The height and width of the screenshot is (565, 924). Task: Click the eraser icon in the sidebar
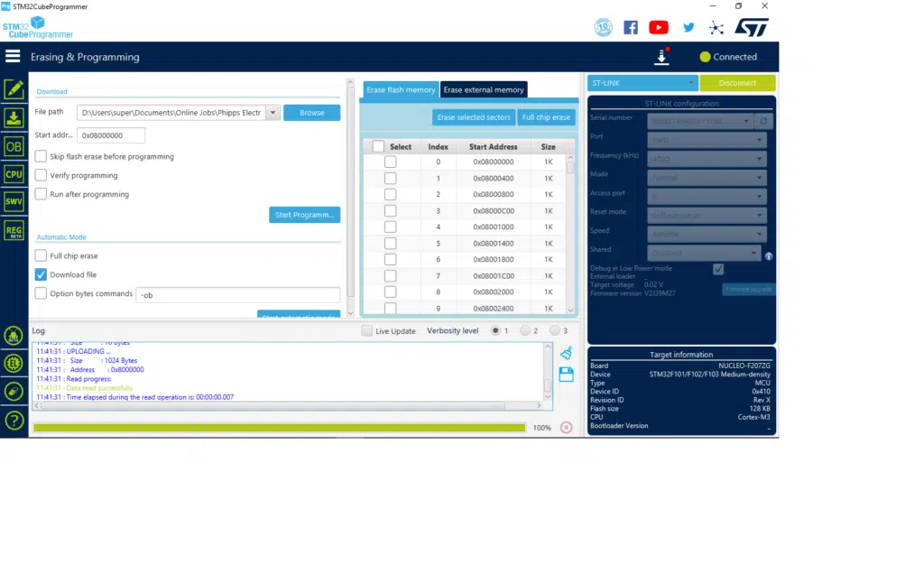[x=14, y=392]
